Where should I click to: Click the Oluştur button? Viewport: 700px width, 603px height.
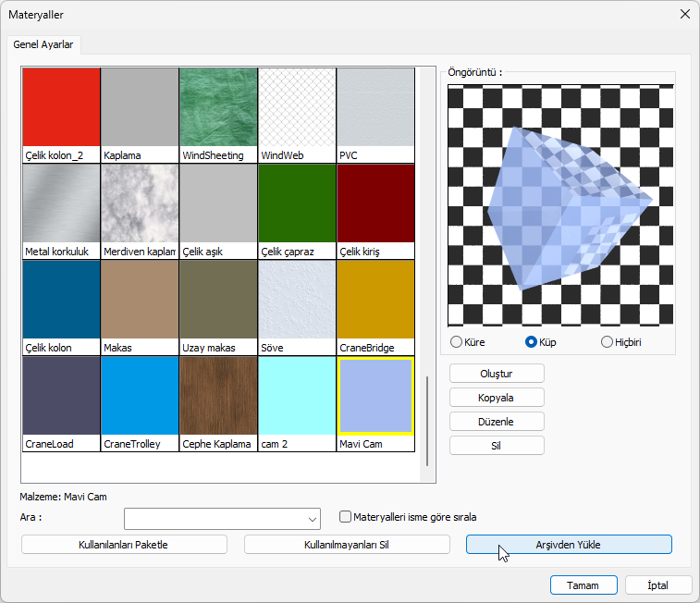[x=497, y=374]
